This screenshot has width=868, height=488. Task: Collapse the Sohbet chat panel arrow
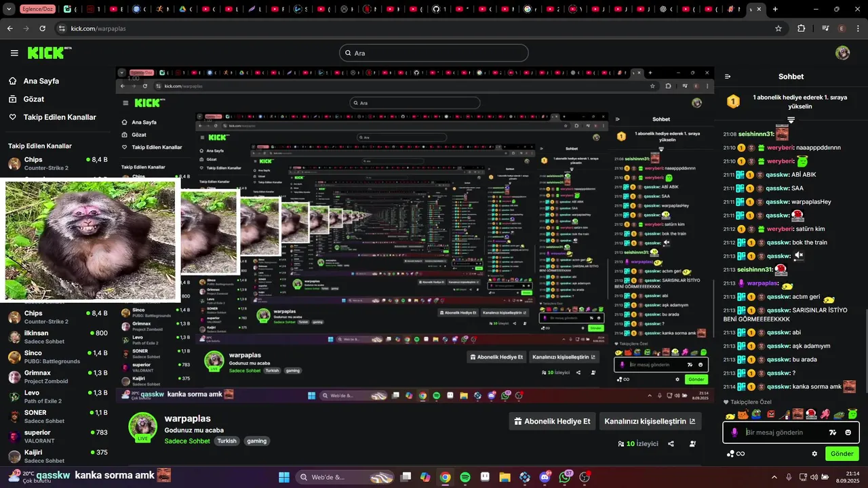pyautogui.click(x=728, y=77)
